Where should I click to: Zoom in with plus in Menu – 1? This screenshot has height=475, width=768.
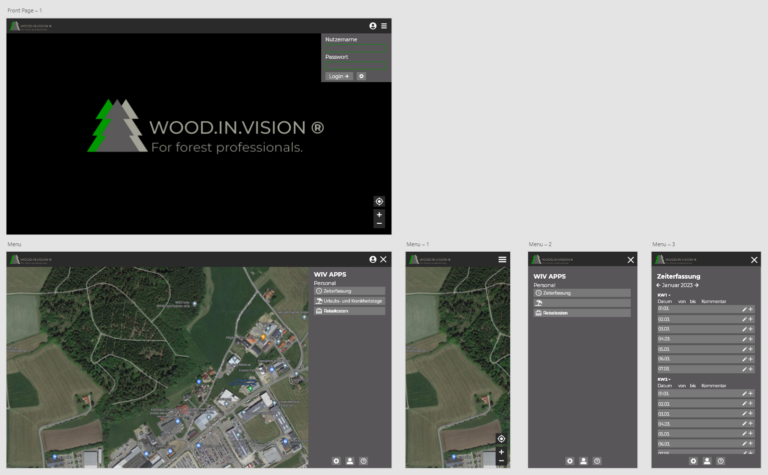tap(501, 452)
